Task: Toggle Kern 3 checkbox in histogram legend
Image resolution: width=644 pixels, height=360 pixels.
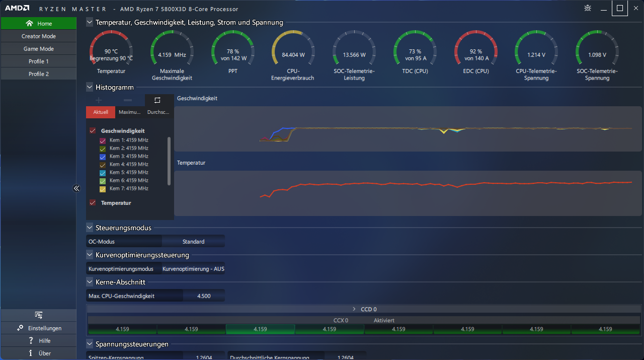Action: (103, 157)
